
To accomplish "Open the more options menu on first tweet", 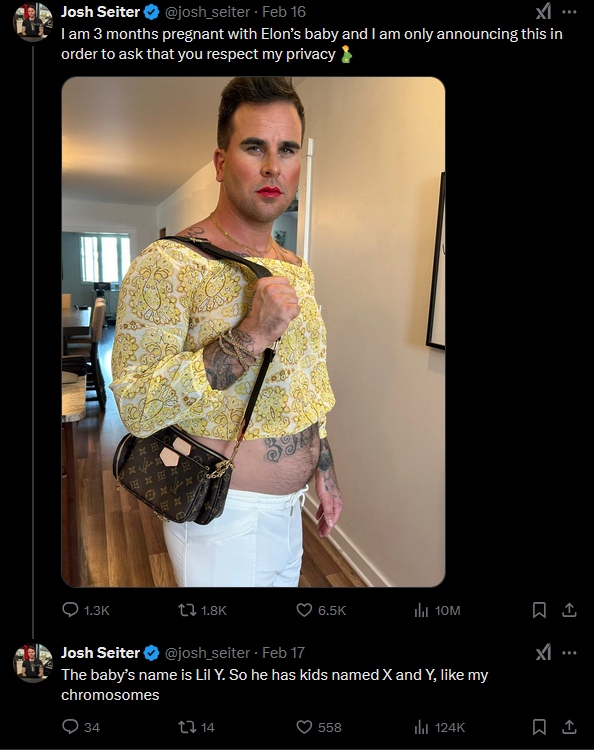I will 569,11.
